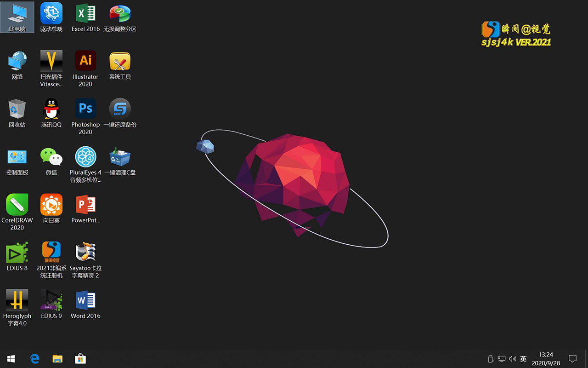Select the CorelDRAW 2020 shortcut
The image size is (588, 368).
tap(17, 212)
